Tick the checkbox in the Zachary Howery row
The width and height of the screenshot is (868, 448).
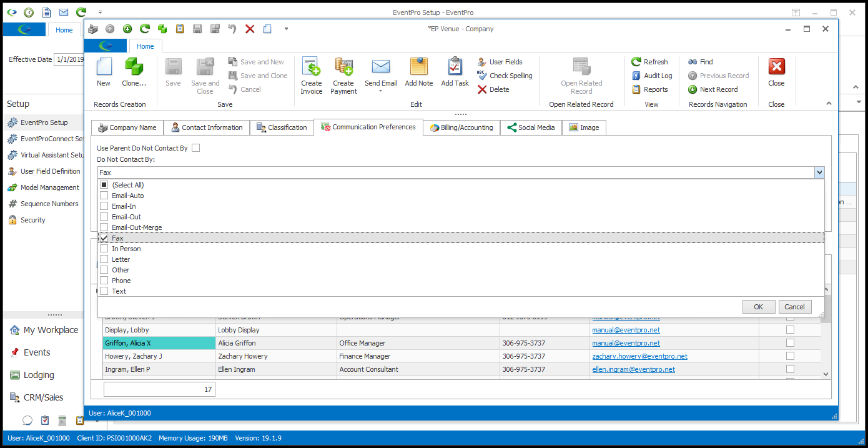click(790, 356)
